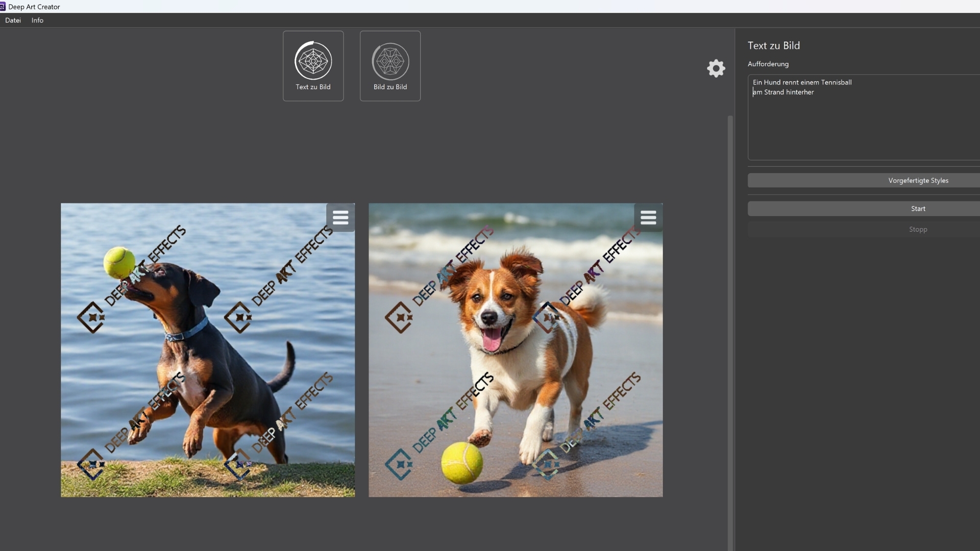The height and width of the screenshot is (551, 980).
Task: Open hamburger menu on brown-white dog image
Action: pyautogui.click(x=648, y=218)
